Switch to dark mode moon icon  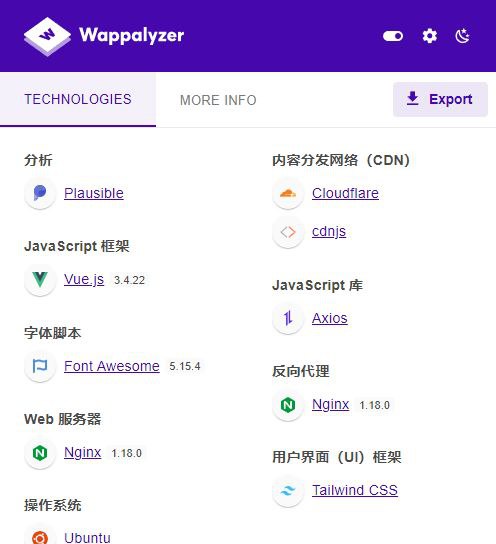click(x=462, y=36)
